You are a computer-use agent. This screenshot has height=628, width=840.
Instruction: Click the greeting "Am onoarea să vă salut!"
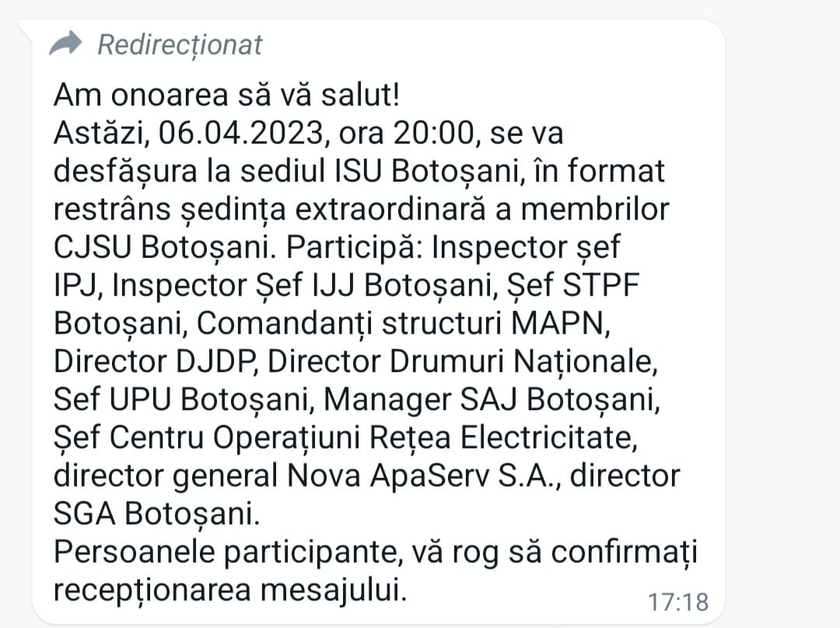226,96
